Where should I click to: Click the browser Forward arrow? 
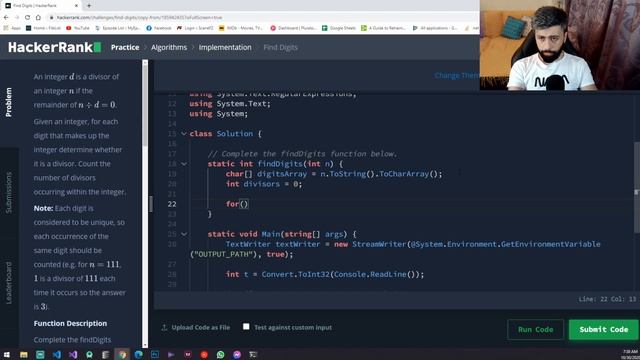(x=17, y=18)
